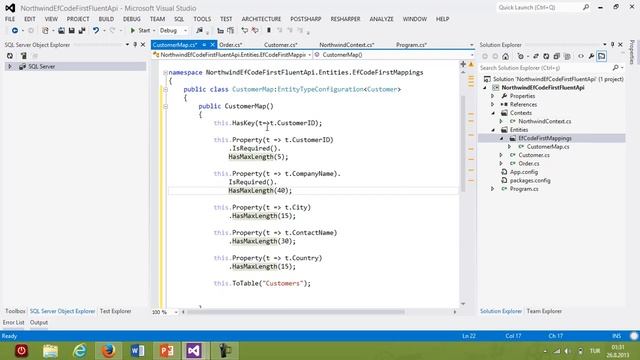Click the Save All toolbar icon
The width and height of the screenshot is (640, 360).
pos(82,31)
